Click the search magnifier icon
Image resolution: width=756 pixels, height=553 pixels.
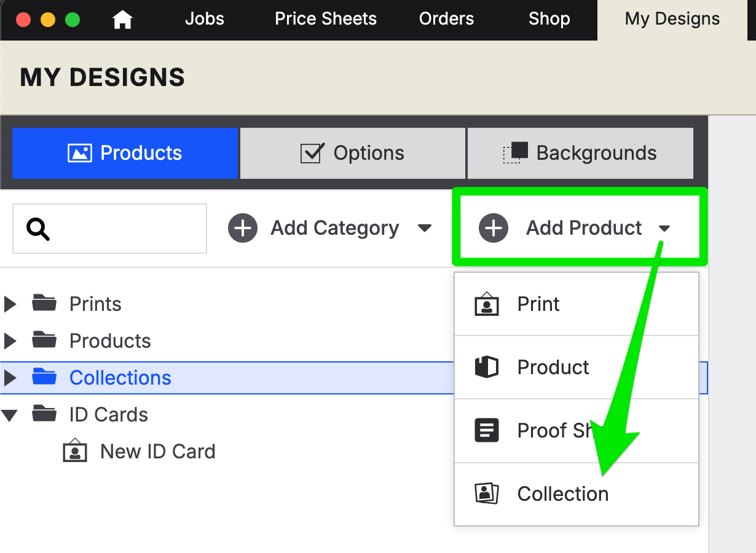38,229
